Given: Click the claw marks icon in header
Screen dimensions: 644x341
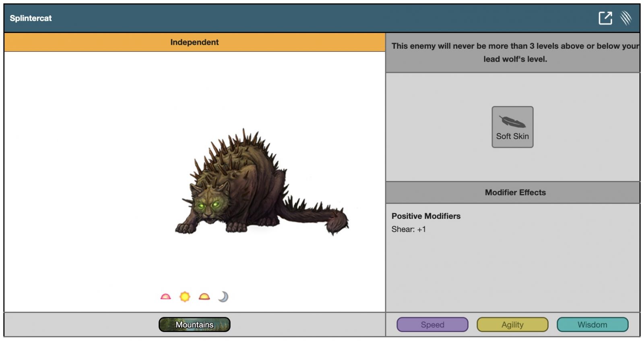Looking at the screenshot, I should tap(626, 18).
